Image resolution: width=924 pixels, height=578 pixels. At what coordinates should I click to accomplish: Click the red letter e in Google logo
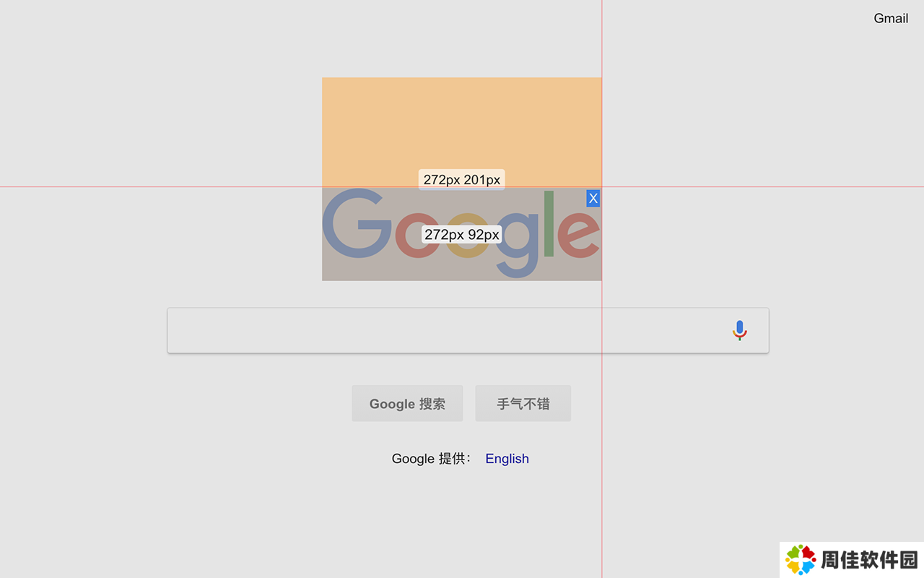coord(578,233)
